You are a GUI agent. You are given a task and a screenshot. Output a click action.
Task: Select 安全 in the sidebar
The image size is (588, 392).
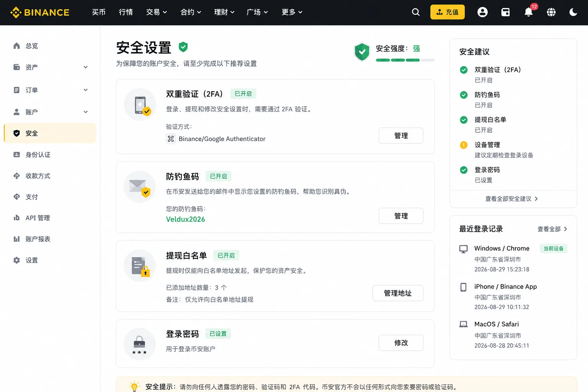(x=50, y=133)
